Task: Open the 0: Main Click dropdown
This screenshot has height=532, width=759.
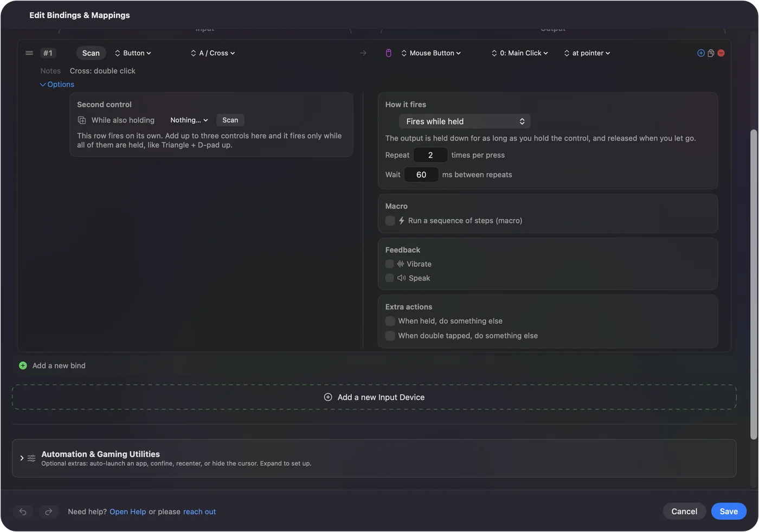Action: click(x=520, y=53)
